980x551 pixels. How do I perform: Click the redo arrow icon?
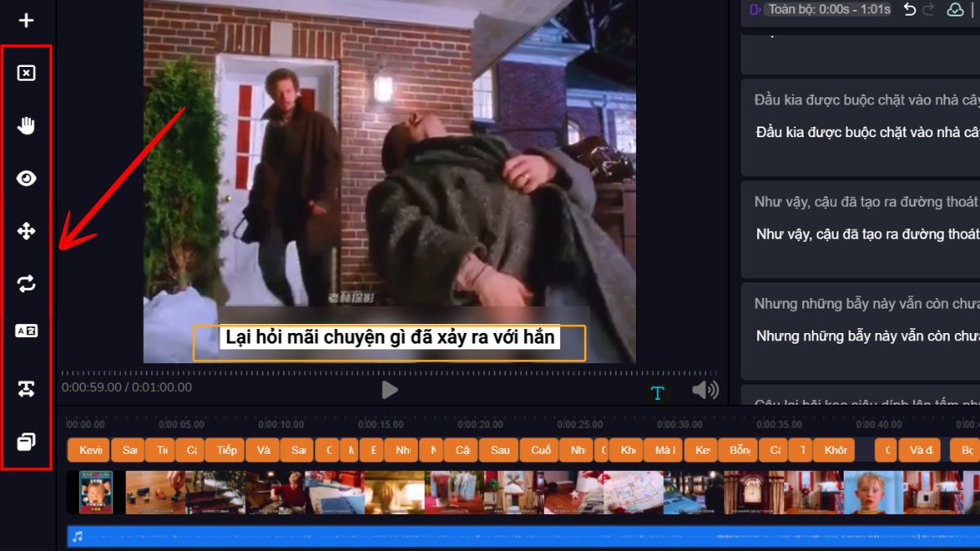[x=928, y=9]
